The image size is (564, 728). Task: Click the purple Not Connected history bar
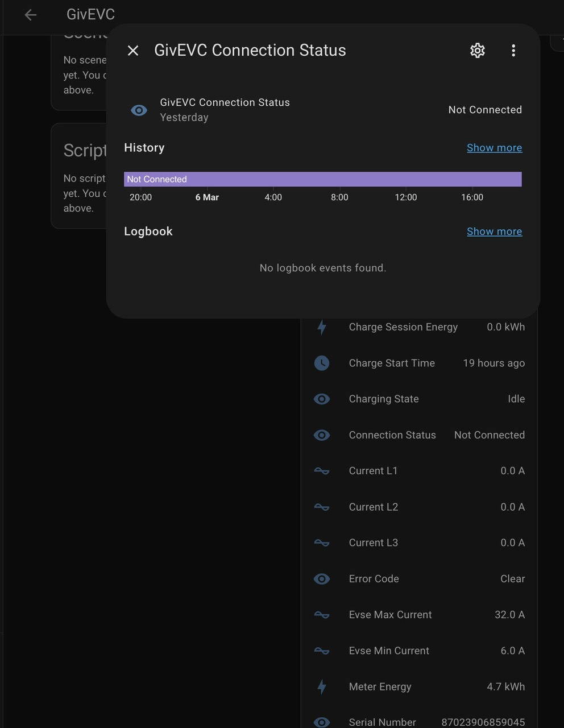[323, 179]
